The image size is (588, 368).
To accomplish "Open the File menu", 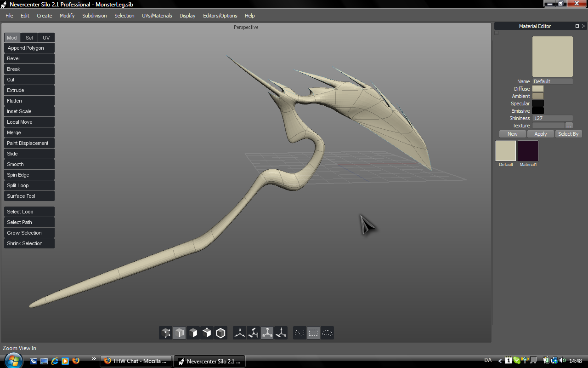I will coord(9,16).
